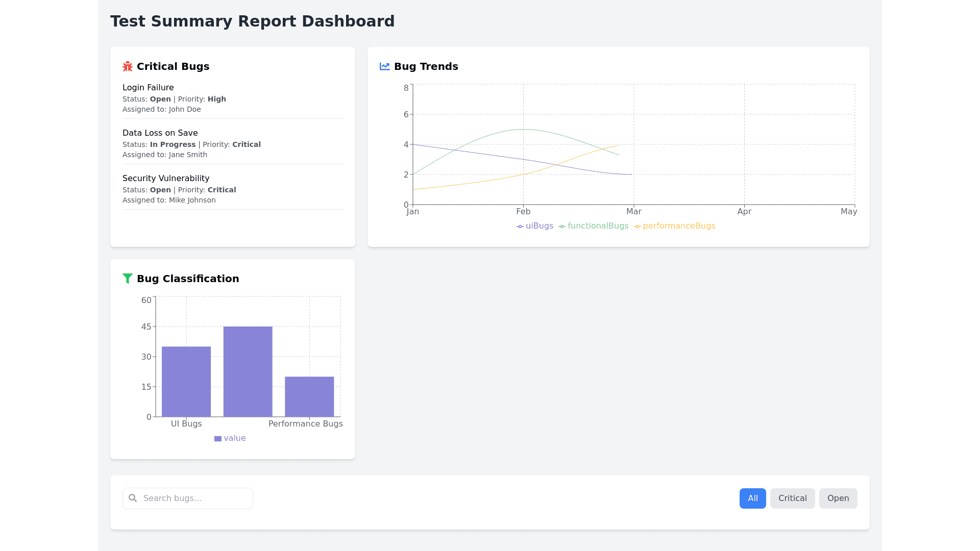Image resolution: width=980 pixels, height=551 pixels.
Task: Click the Test Summary Report Dashboard heading
Action: 252,21
